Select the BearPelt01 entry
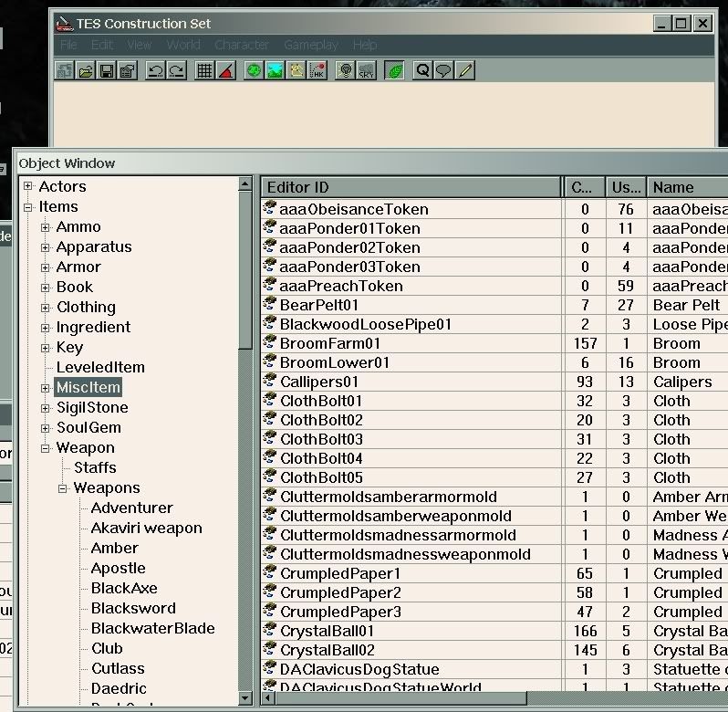This screenshot has height=712, width=728. (494, 305)
